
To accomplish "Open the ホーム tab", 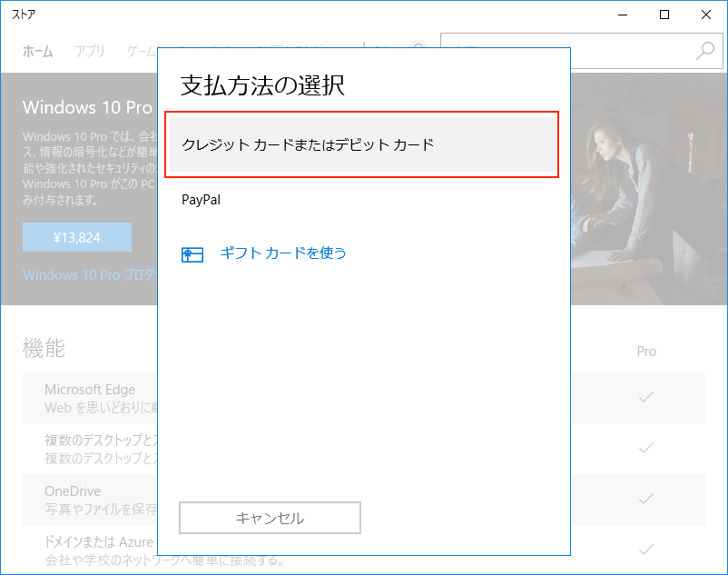I will pyautogui.click(x=38, y=51).
